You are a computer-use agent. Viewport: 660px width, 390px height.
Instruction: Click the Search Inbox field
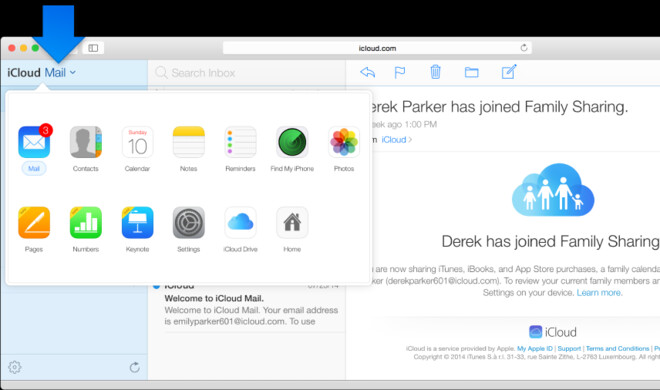click(x=246, y=73)
